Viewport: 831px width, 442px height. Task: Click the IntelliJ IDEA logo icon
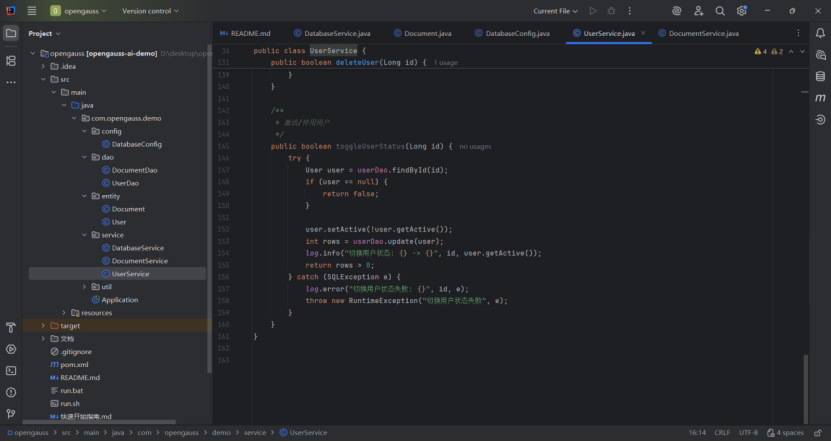pyautogui.click(x=11, y=11)
